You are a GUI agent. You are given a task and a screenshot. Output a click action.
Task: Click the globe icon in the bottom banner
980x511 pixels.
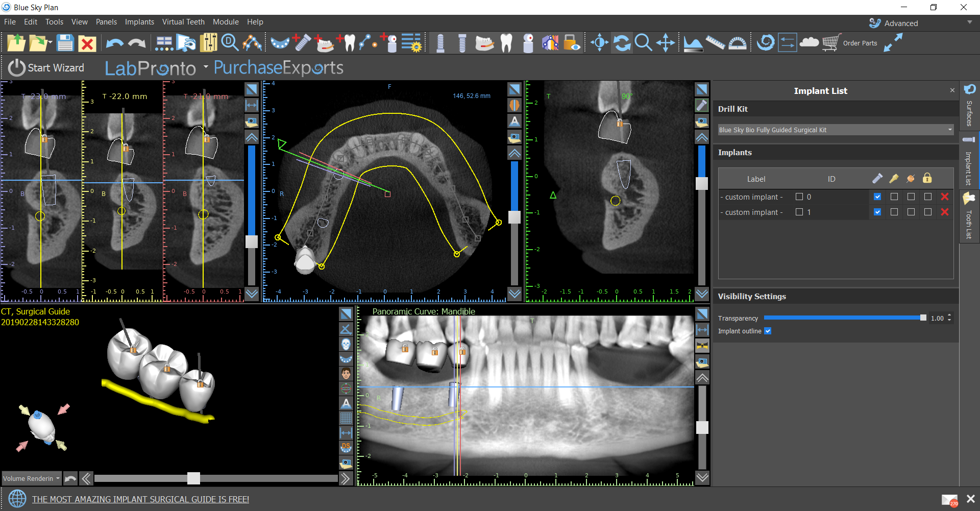click(17, 499)
